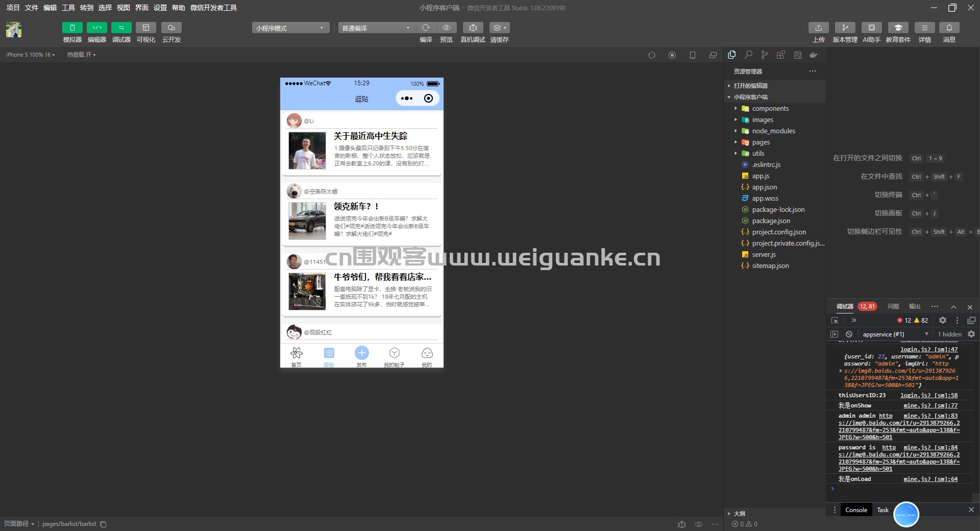The width and height of the screenshot is (980, 531).
Task: Open the 热重载 开 hot reload dropdown
Action: coord(81,55)
